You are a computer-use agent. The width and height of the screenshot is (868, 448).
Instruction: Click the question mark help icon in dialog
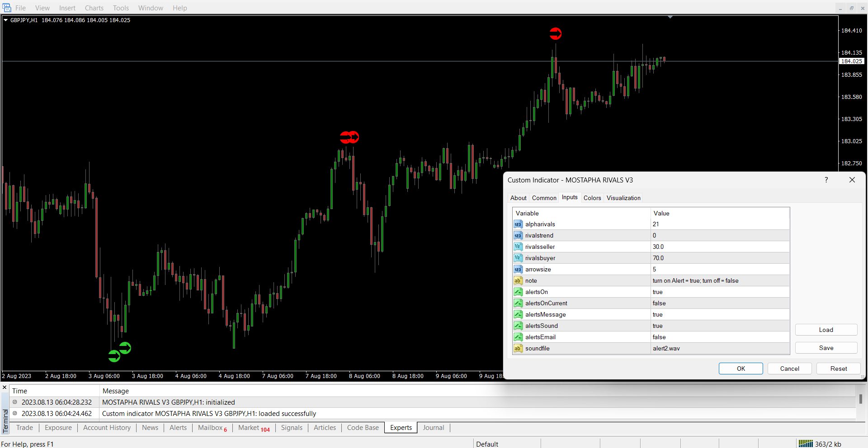pyautogui.click(x=826, y=180)
